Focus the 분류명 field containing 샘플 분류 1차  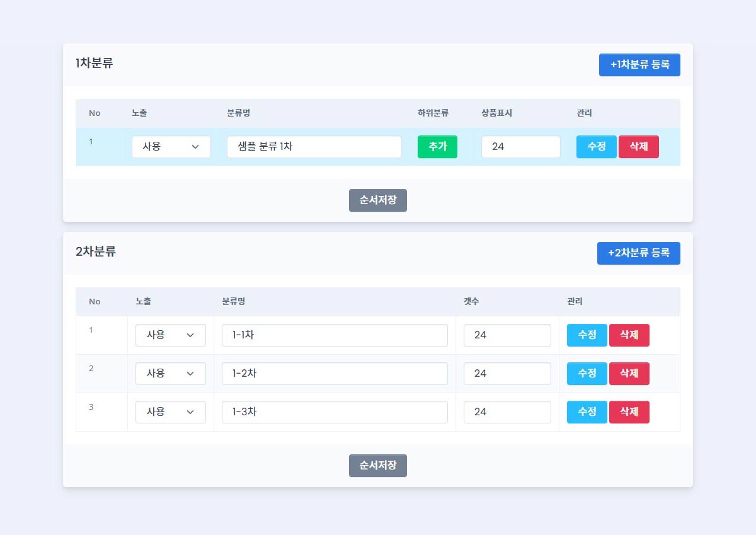tap(314, 147)
